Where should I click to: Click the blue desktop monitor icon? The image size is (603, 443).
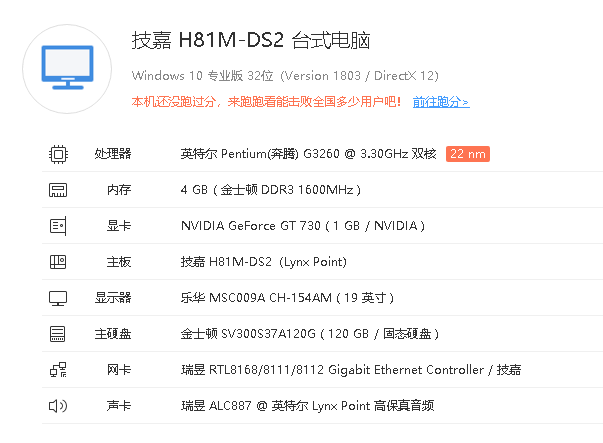pos(67,67)
